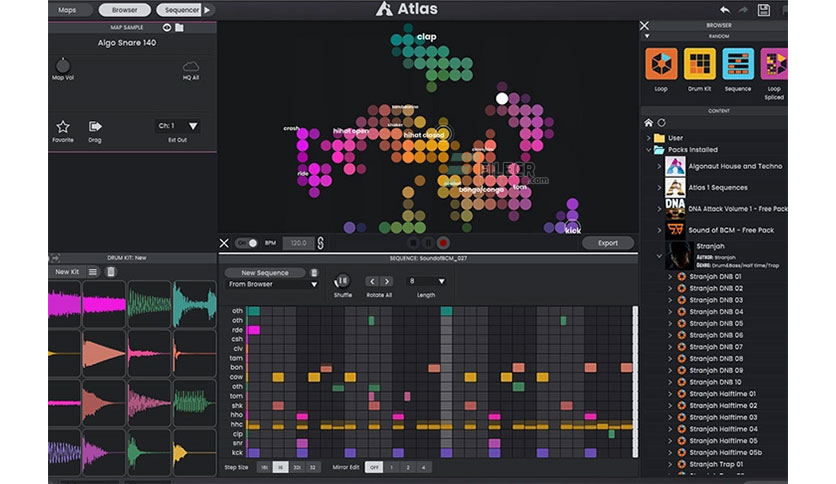Click the random Loop generator icon
Screen dimensions: 836x484
point(661,64)
